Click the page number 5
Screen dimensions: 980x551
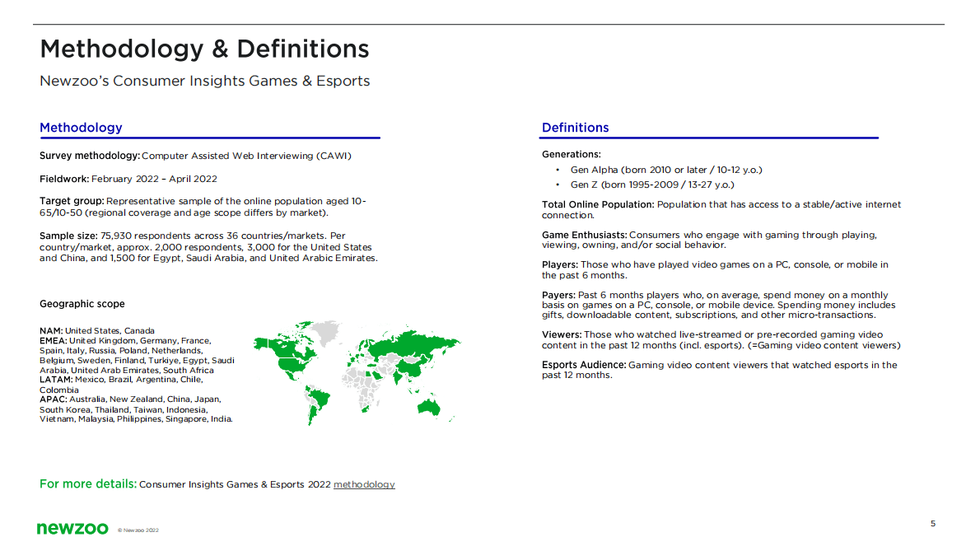click(x=932, y=524)
